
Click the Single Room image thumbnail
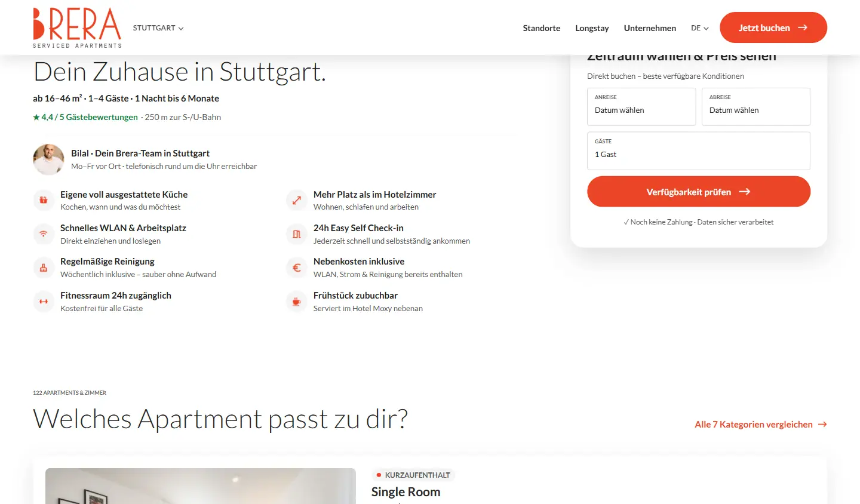click(201, 486)
